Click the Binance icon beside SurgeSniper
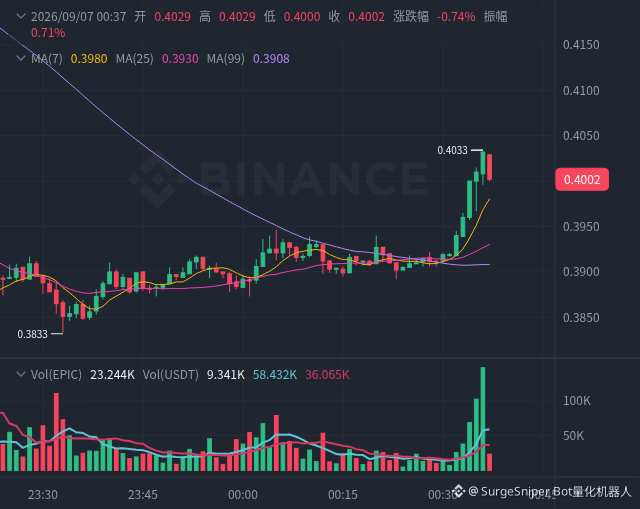This screenshot has height=509, width=640. 458,491
